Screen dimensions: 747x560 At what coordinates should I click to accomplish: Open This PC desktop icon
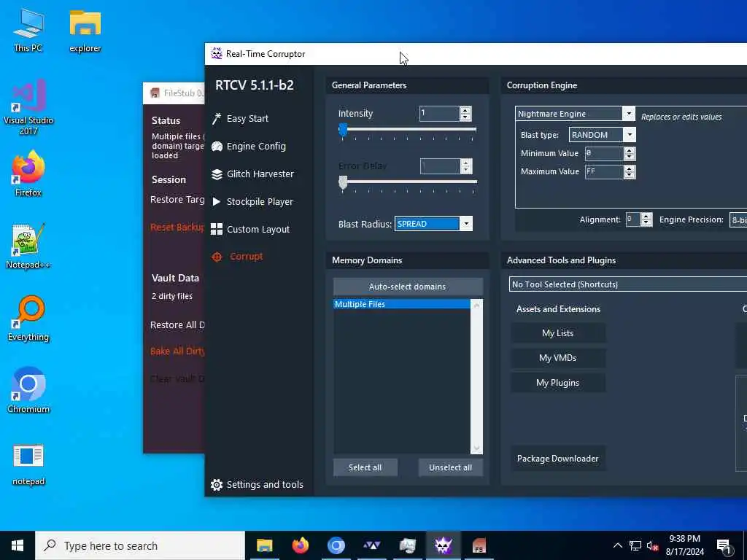tap(28, 29)
